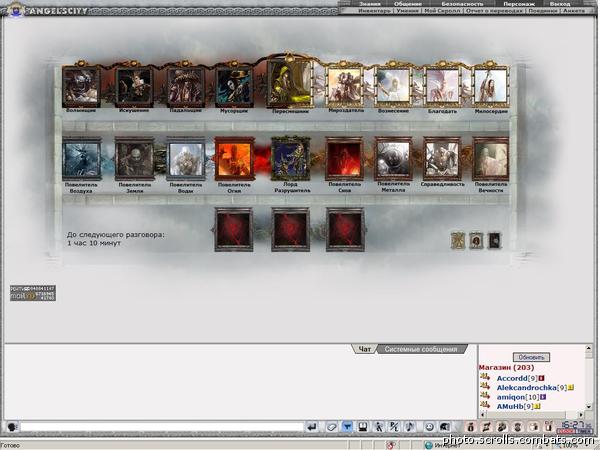
Task: Click the floppy disk save icon
Action: 363,427
